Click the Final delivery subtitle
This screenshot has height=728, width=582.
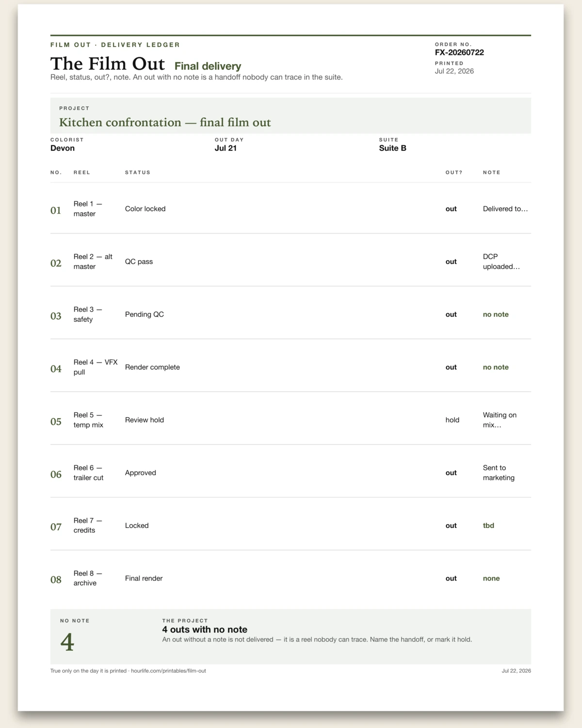(x=208, y=66)
